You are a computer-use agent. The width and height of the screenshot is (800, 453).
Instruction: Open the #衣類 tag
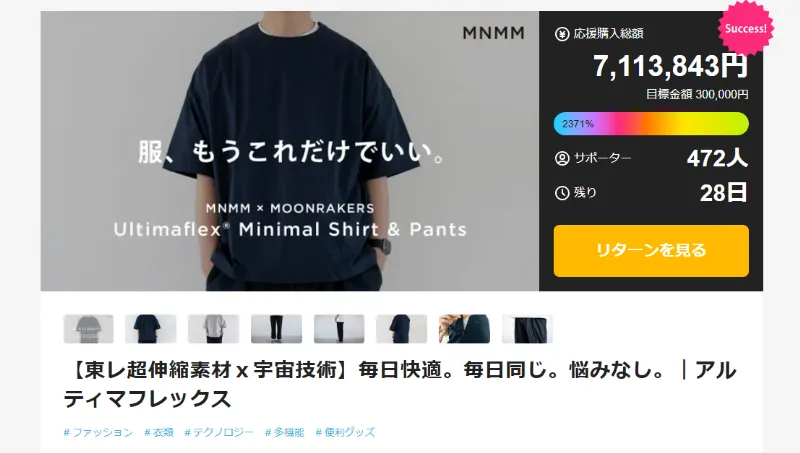click(159, 433)
